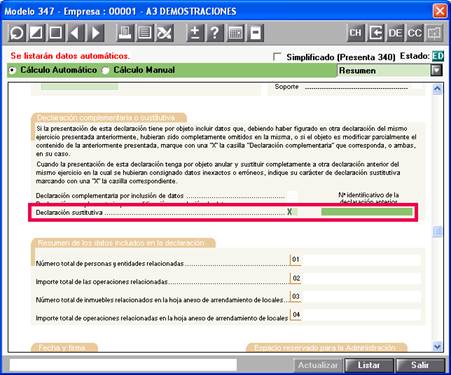The height and width of the screenshot is (375, 451).
Task: Click the calendar grid toolbar icon
Action: pos(235,33)
